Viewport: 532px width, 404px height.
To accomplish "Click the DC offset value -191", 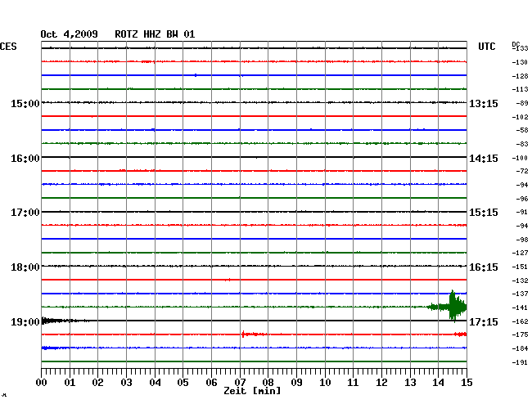I will point(520,362).
